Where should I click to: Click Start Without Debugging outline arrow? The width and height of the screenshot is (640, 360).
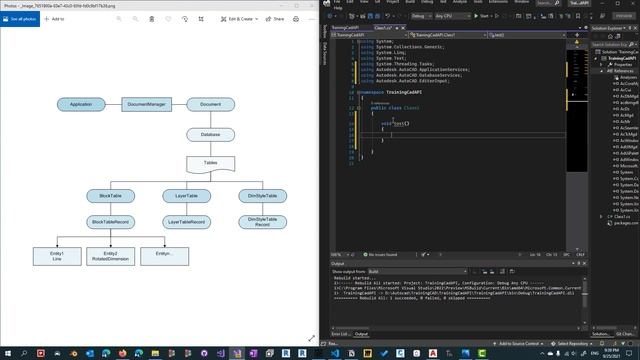(x=497, y=16)
